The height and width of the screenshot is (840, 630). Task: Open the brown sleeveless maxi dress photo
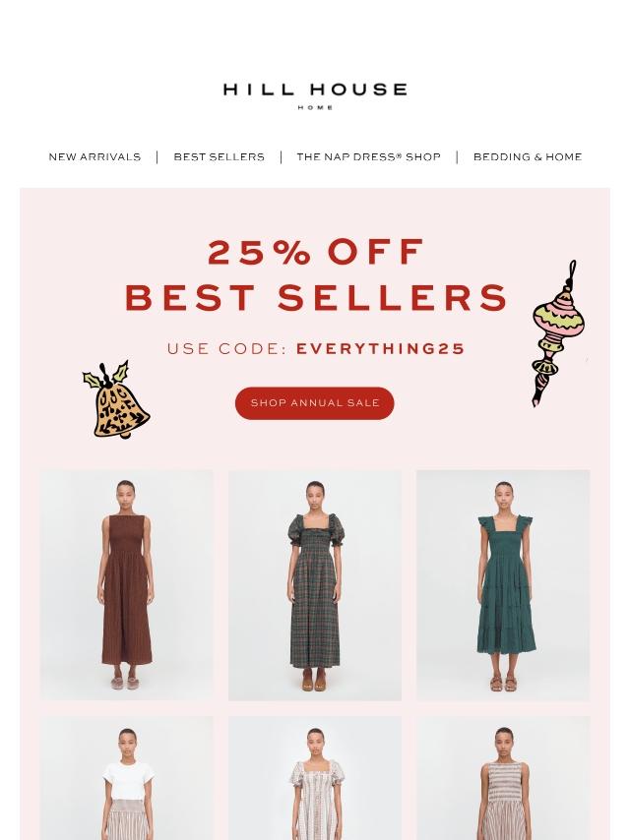coord(127,585)
